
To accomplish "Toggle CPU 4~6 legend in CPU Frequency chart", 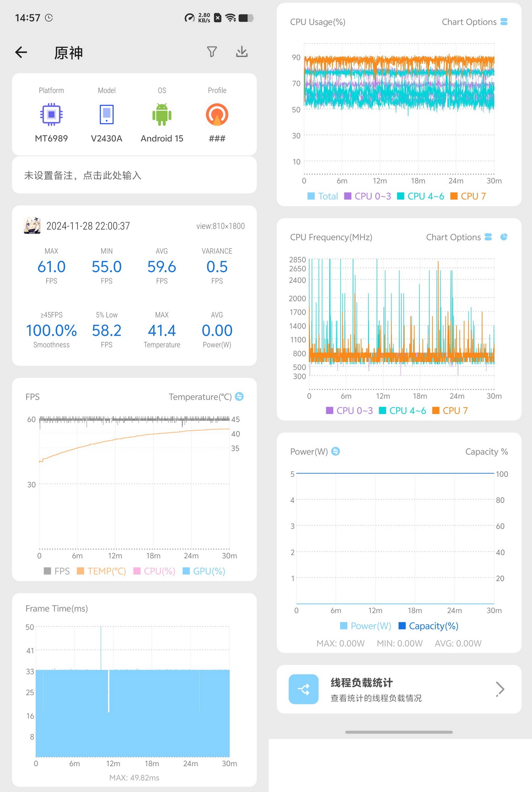I will pyautogui.click(x=402, y=411).
